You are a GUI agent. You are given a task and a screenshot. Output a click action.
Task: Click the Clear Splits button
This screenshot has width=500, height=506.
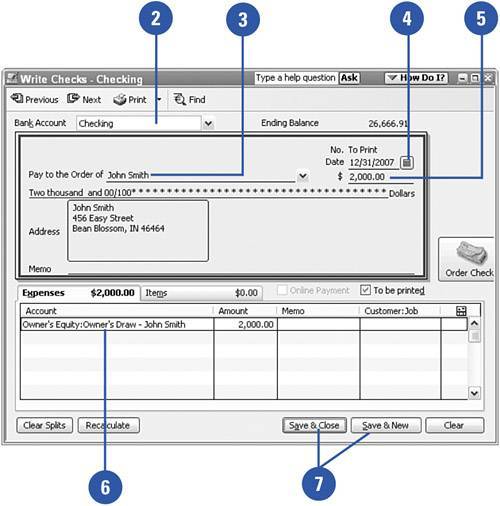point(44,425)
